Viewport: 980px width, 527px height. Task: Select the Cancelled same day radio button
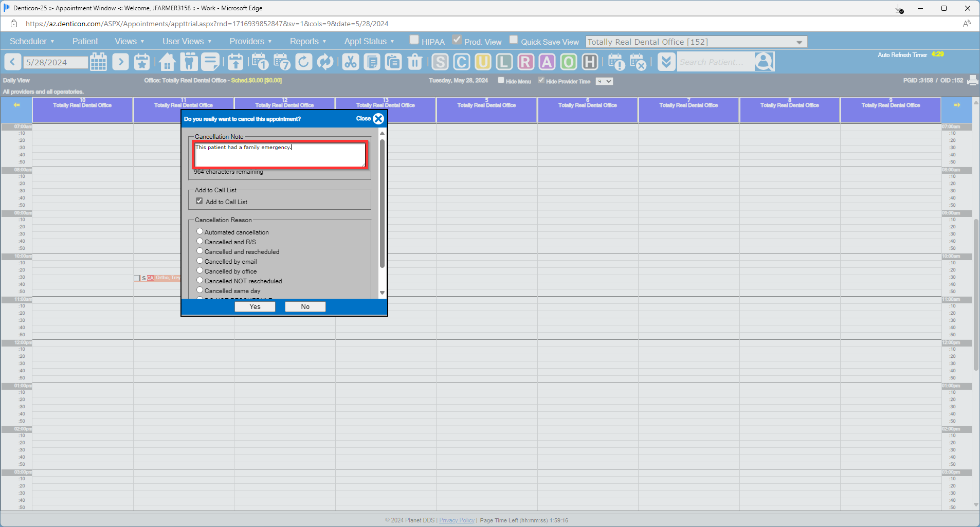tap(199, 289)
